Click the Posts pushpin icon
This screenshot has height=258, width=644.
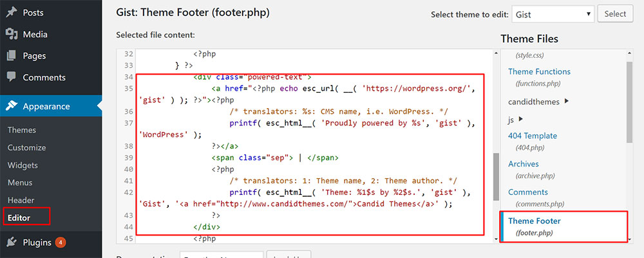coord(11,13)
